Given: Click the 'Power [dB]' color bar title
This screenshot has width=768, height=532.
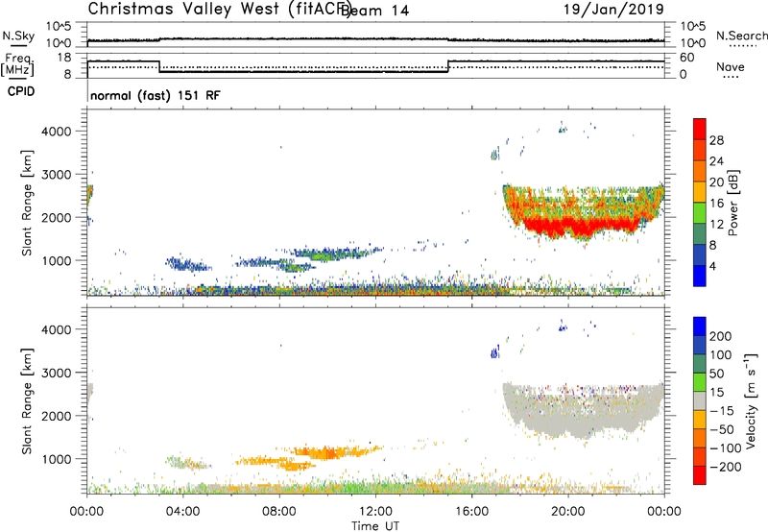Looking at the screenshot, I should [732, 203].
